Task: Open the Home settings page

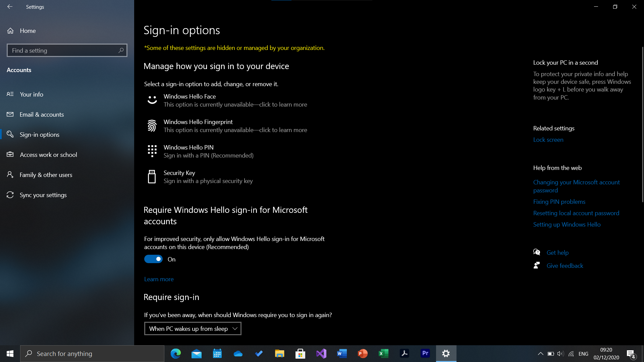Action: pos(67,31)
